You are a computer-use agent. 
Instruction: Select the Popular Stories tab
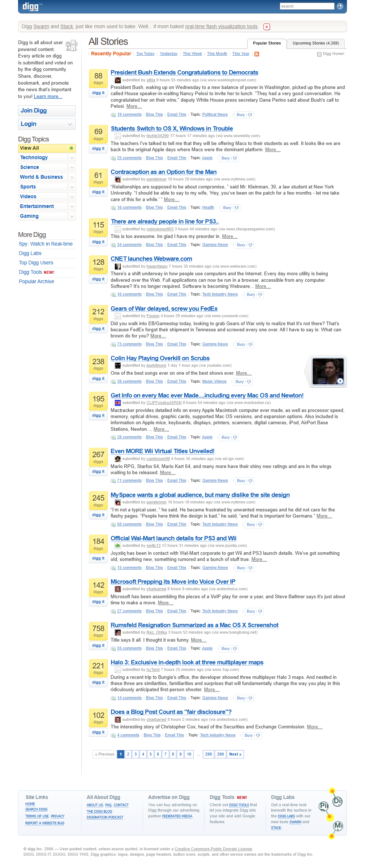pos(267,43)
